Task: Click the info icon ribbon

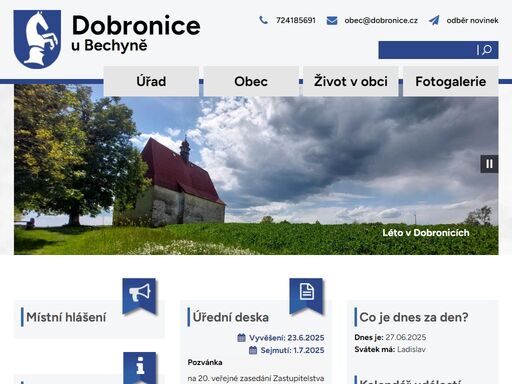Action: pyautogui.click(x=140, y=367)
